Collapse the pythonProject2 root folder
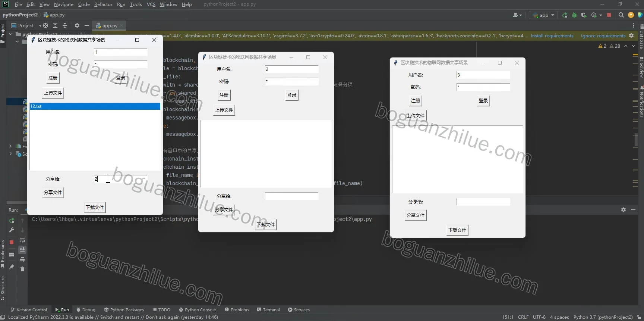 [x=10, y=34]
